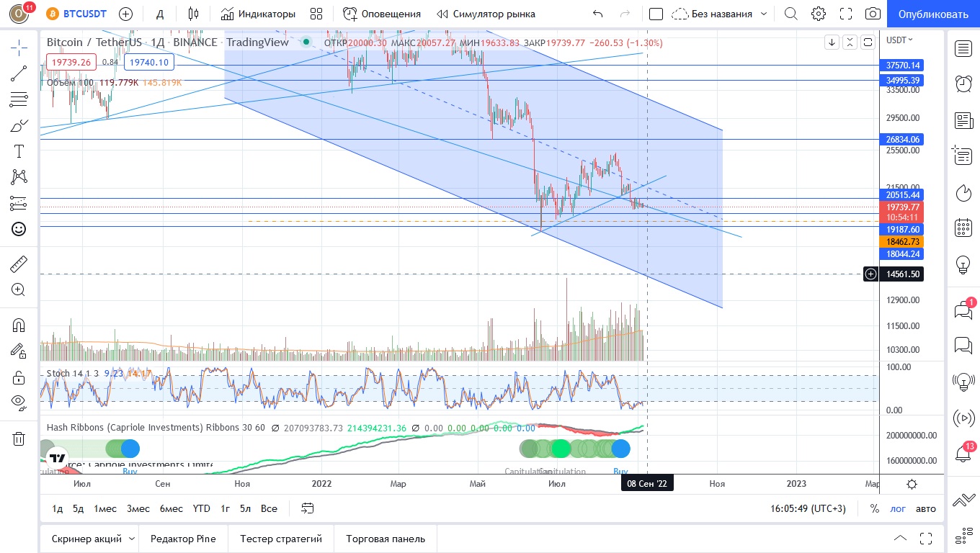This screenshot has height=553, width=980.
Task: Open the watchlist panel in right sidebar
Action: tap(963, 48)
